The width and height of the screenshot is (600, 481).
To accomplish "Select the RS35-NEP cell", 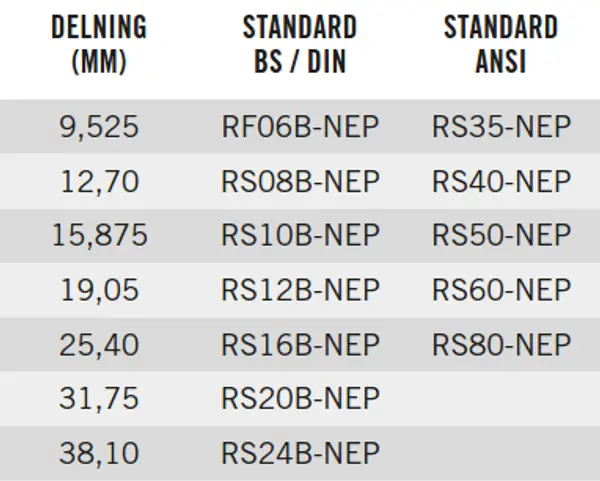I will point(501,127).
